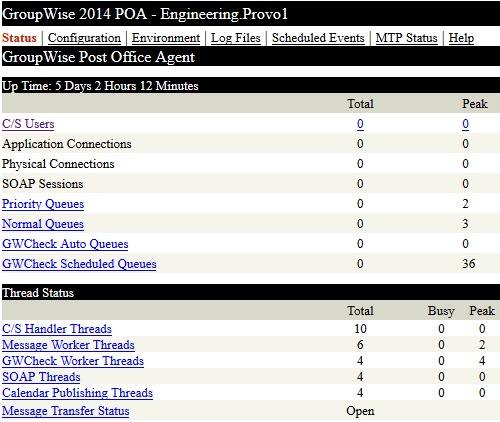Open the Normal Queues link
The height and width of the screenshot is (422, 500).
pyautogui.click(x=43, y=224)
